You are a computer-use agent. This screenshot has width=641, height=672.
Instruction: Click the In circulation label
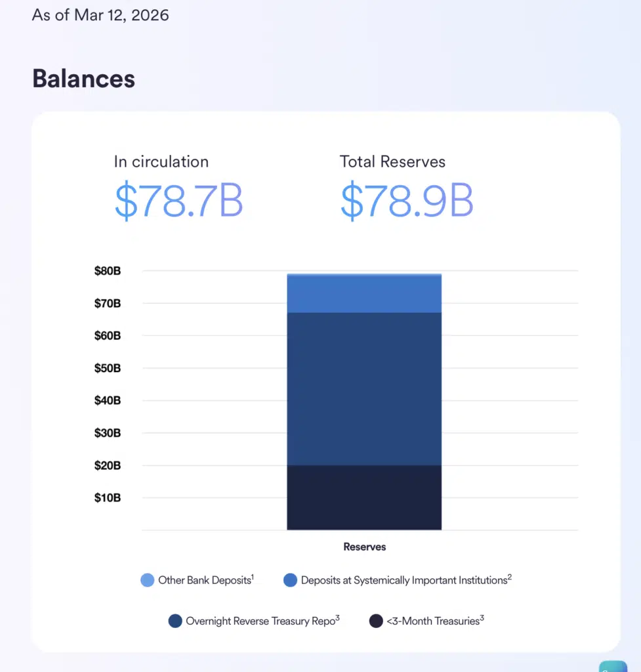(161, 161)
